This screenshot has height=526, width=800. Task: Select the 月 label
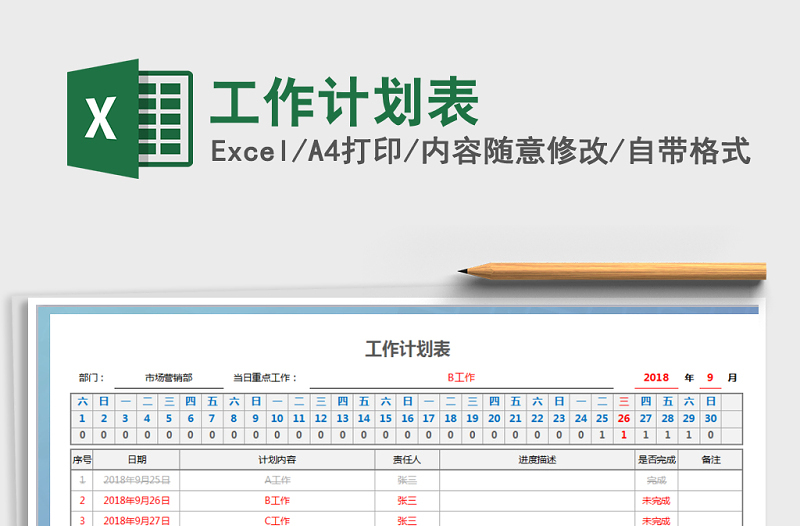point(732,378)
